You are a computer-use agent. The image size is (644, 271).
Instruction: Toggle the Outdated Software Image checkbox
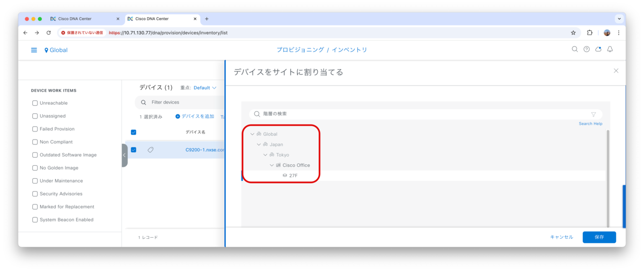point(35,155)
